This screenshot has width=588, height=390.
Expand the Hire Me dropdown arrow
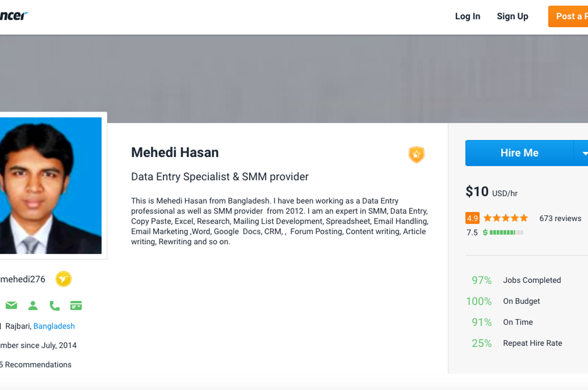[582, 153]
